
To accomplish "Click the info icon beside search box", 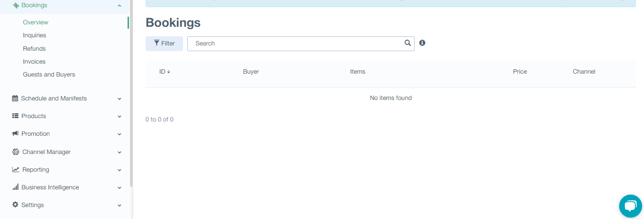I will click(422, 43).
